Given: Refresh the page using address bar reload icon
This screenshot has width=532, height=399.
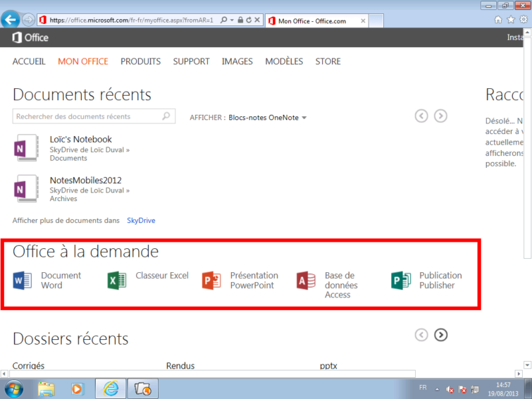Looking at the screenshot, I should coord(249,20).
